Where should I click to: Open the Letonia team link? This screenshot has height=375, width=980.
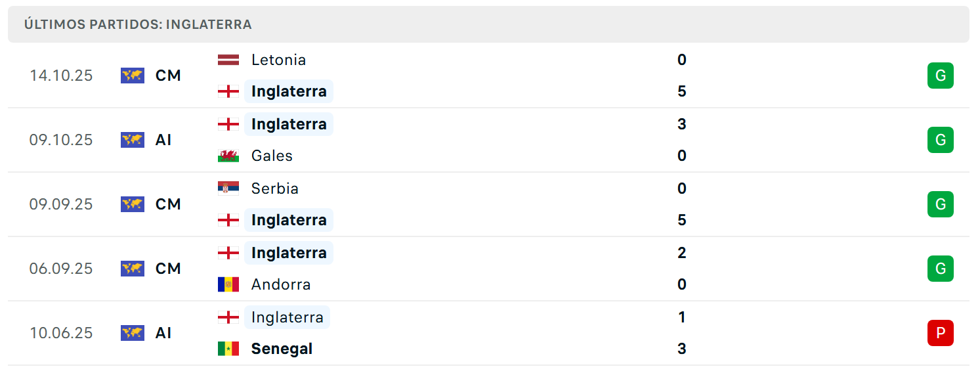coord(278,60)
